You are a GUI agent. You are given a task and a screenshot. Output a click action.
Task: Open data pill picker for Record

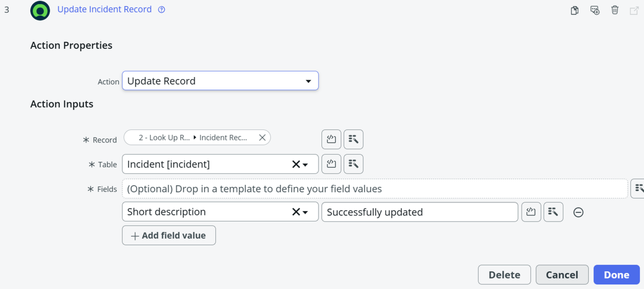pyautogui.click(x=353, y=139)
